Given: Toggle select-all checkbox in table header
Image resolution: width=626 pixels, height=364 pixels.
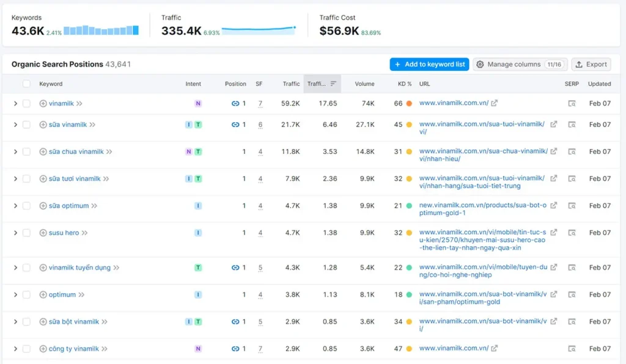Looking at the screenshot, I should pyautogui.click(x=26, y=84).
